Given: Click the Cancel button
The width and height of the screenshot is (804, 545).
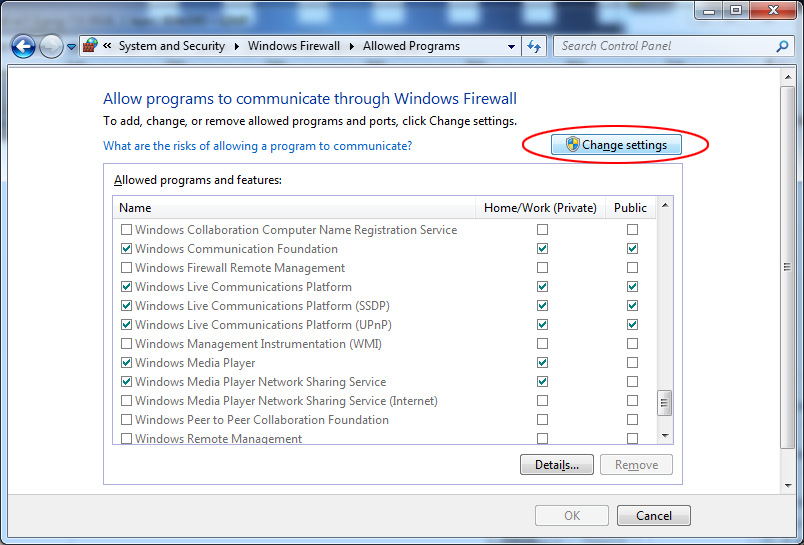Looking at the screenshot, I should pos(654,515).
